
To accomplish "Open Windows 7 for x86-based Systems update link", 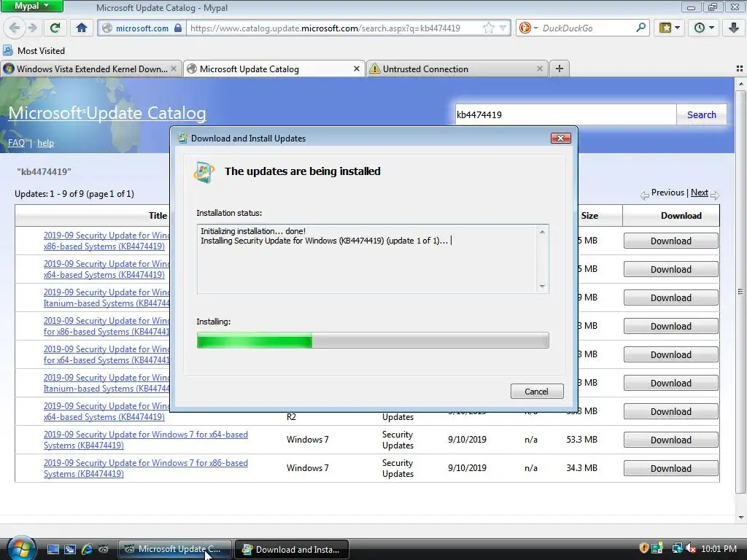I will (145, 469).
